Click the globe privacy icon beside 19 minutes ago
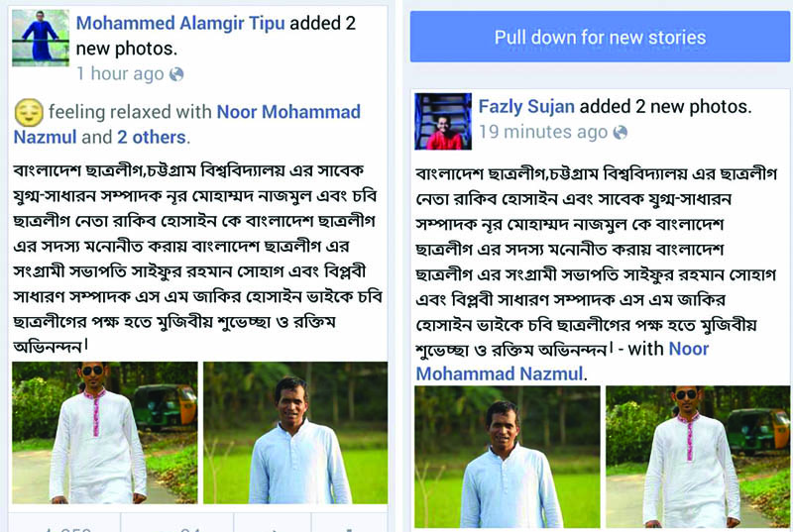Screen dimensions: 793x532 (621, 133)
